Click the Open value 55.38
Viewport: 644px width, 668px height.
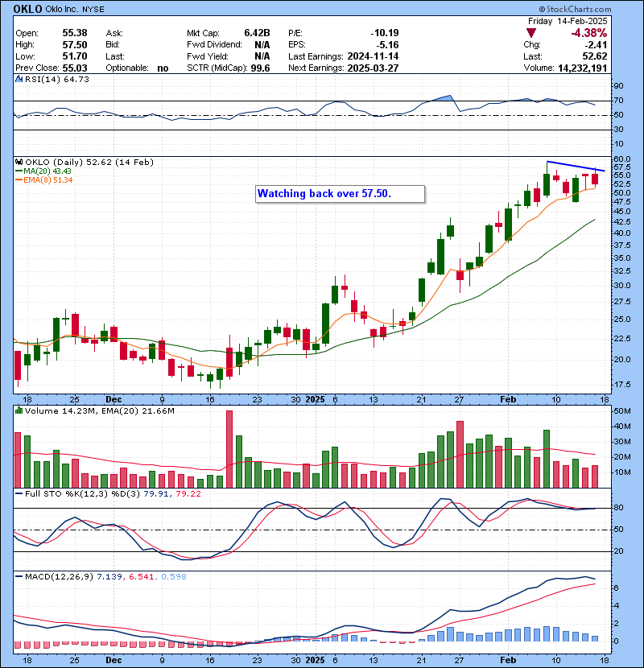click(x=75, y=33)
